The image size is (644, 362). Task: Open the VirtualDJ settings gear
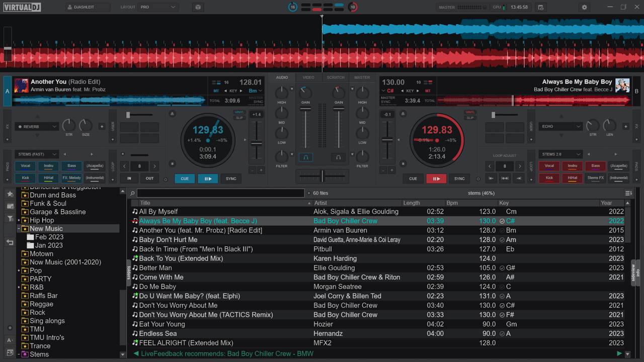(x=584, y=7)
